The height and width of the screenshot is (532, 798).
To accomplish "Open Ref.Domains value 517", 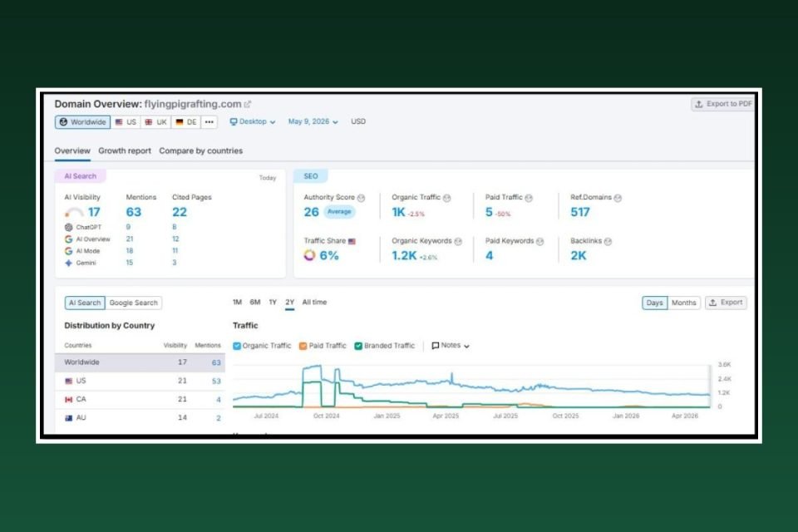I will point(579,212).
